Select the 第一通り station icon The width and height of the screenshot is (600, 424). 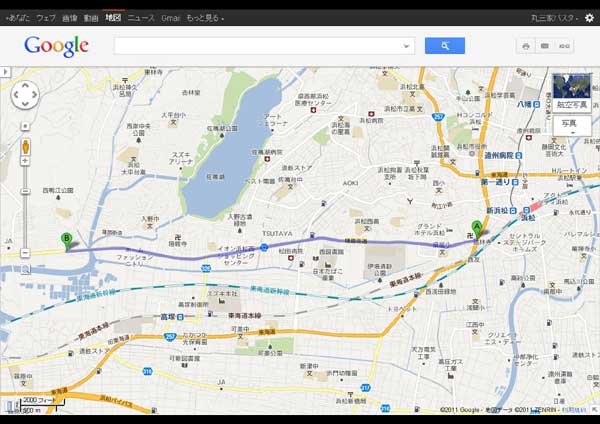515,183
